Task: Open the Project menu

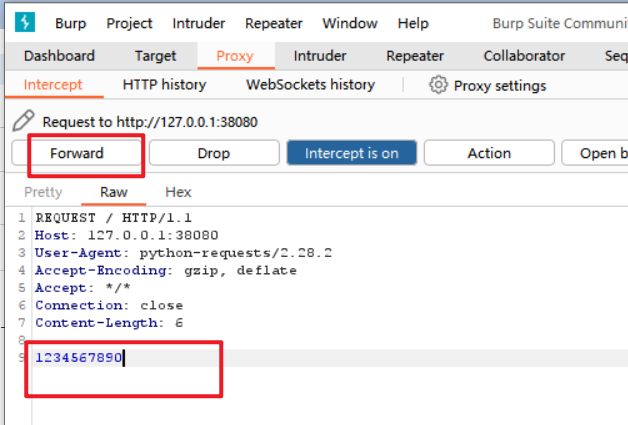Action: pyautogui.click(x=129, y=23)
